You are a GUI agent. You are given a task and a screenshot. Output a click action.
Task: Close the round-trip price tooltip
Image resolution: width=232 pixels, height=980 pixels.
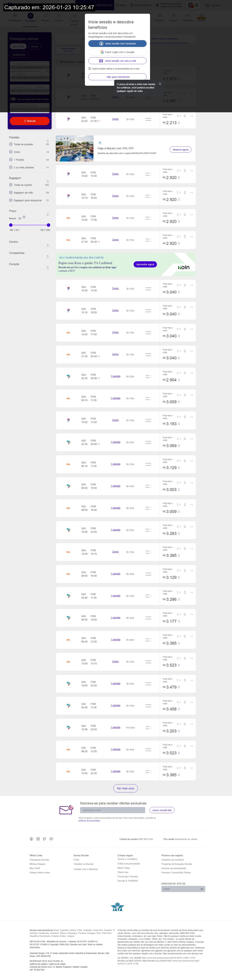pyautogui.click(x=160, y=84)
